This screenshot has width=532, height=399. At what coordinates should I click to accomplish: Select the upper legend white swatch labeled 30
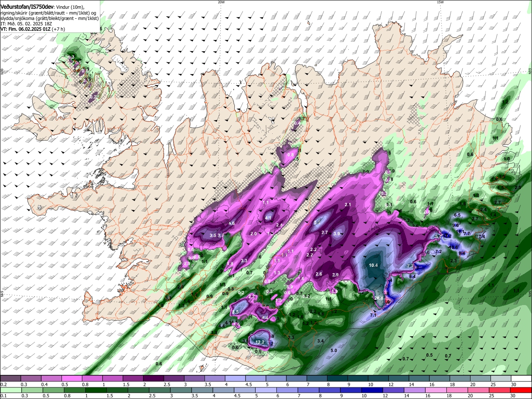pyautogui.click(x=522, y=379)
